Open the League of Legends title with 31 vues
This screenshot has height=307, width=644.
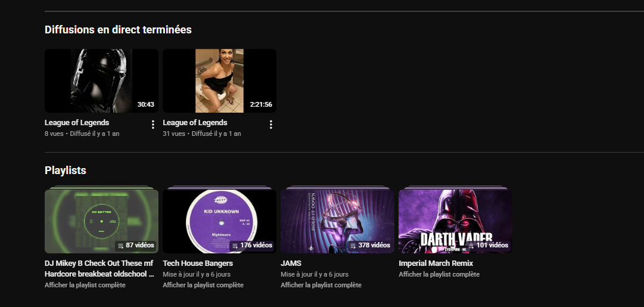[195, 122]
